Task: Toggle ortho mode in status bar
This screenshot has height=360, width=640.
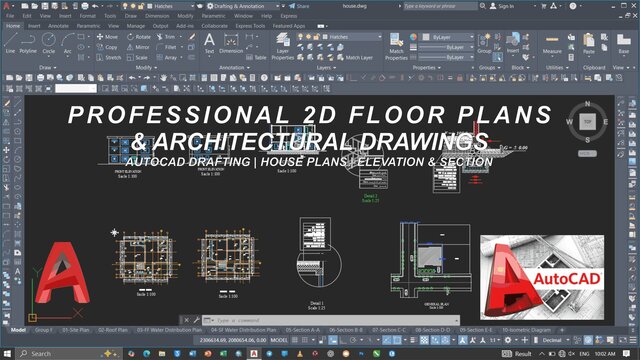Action: [x=343, y=340]
